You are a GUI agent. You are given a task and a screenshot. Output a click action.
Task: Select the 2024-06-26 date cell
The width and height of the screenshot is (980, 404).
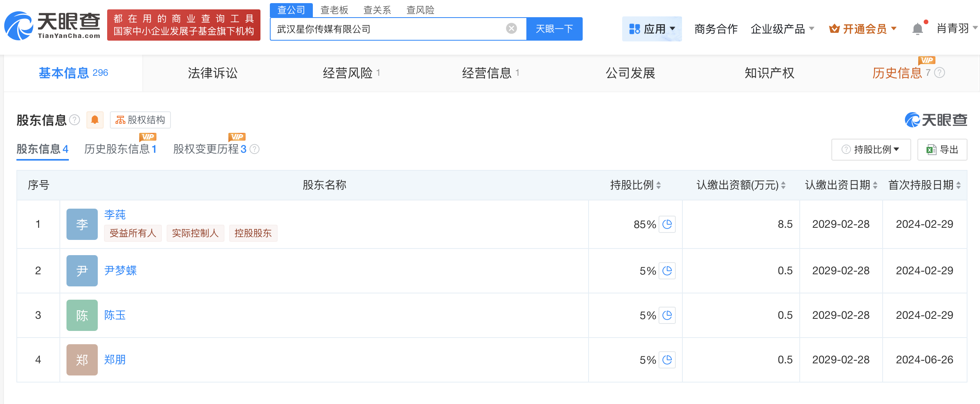pos(924,360)
